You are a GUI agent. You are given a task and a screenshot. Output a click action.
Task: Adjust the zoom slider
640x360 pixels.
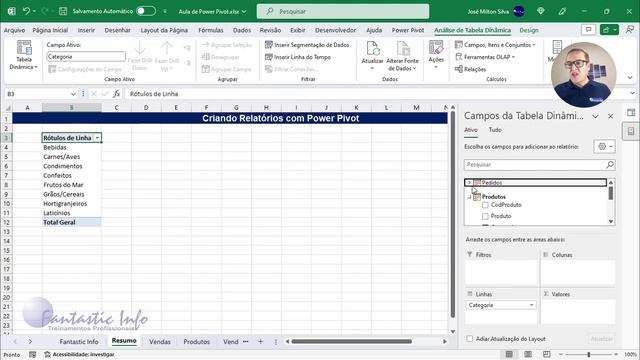[x=589, y=354]
